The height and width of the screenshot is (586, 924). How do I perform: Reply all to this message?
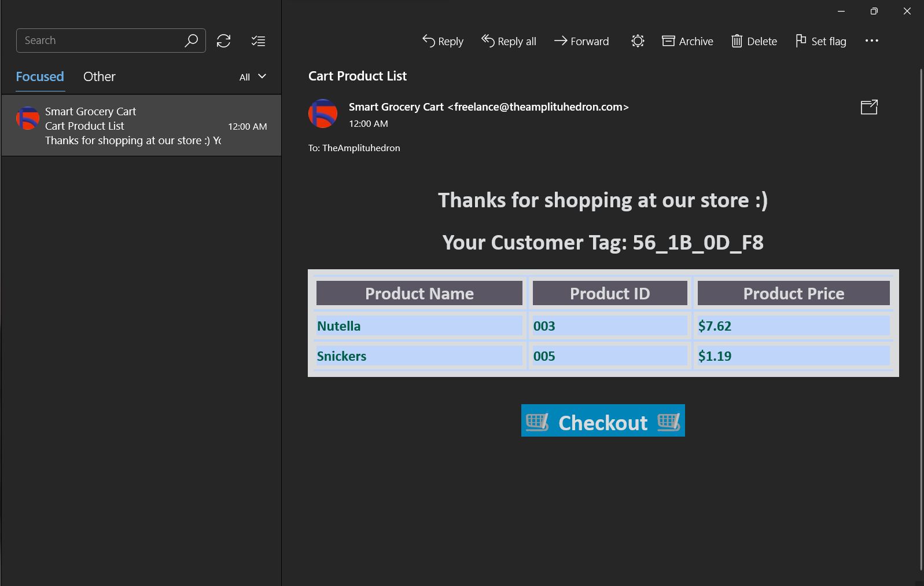click(x=509, y=41)
